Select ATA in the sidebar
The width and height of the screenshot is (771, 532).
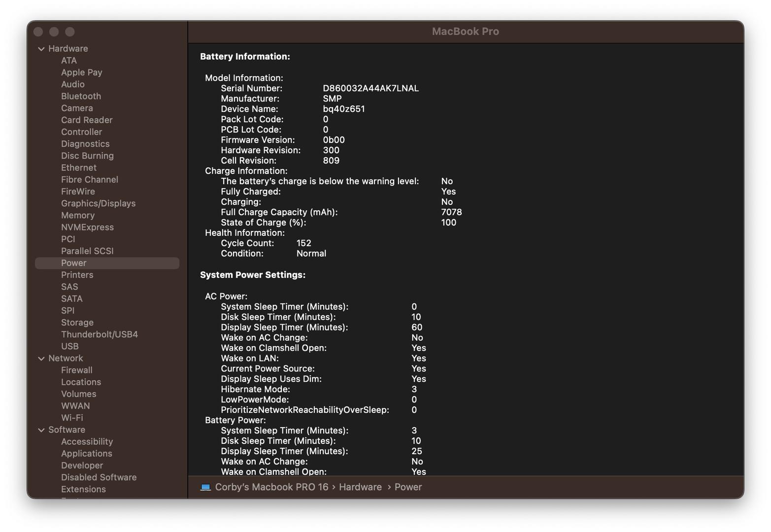point(69,61)
